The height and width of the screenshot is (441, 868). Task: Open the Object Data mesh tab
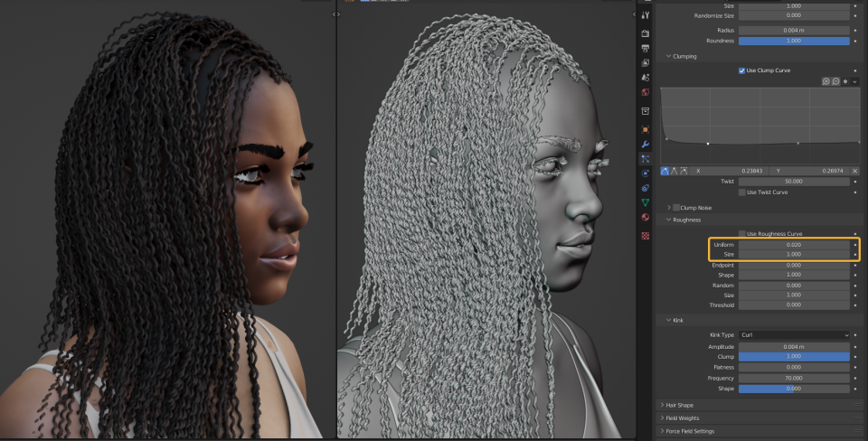pos(645,202)
